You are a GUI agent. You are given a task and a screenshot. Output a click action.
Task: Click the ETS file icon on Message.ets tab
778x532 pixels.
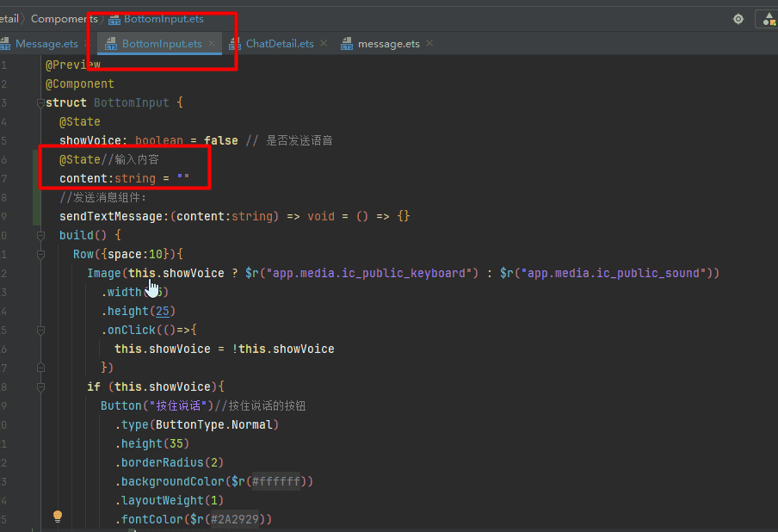(x=5, y=44)
